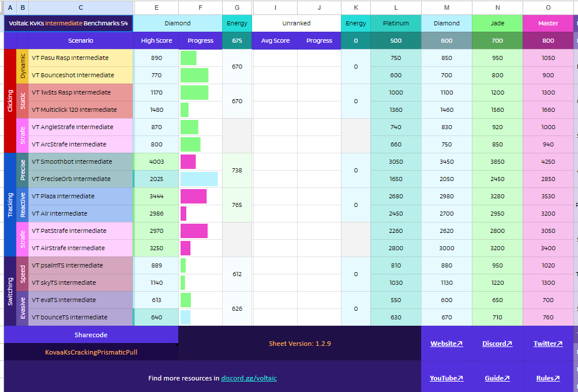The width and height of the screenshot is (578, 392).
Task: Select the Master threshold 4250 cell
Action: point(548,162)
